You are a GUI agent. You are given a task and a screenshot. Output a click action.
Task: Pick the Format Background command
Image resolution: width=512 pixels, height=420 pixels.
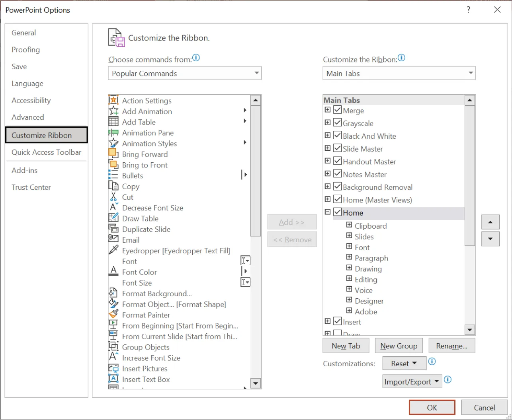tap(156, 293)
